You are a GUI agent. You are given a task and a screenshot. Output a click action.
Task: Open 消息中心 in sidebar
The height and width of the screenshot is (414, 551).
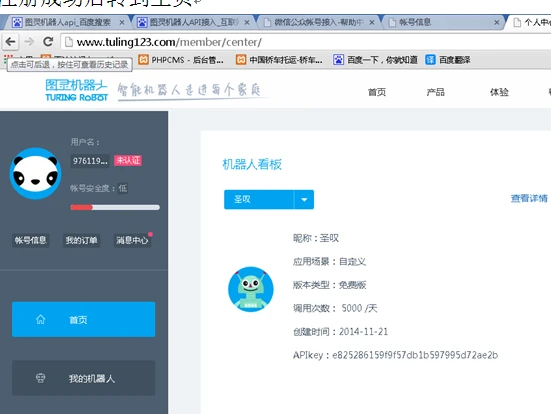tap(132, 240)
